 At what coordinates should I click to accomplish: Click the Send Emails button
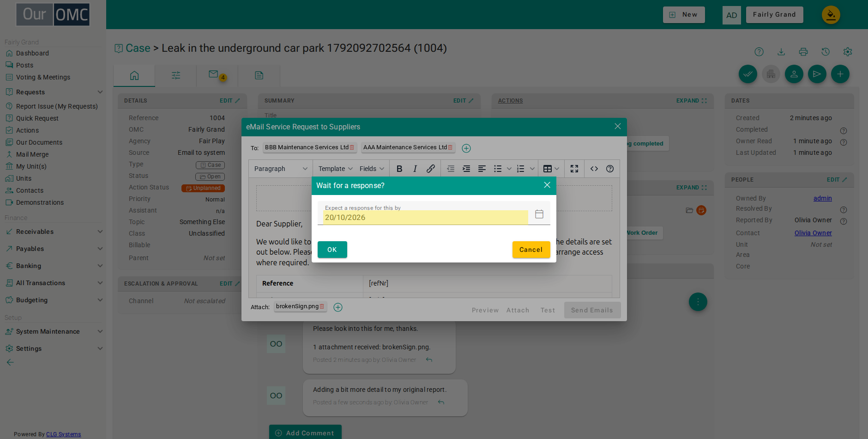[592, 310]
